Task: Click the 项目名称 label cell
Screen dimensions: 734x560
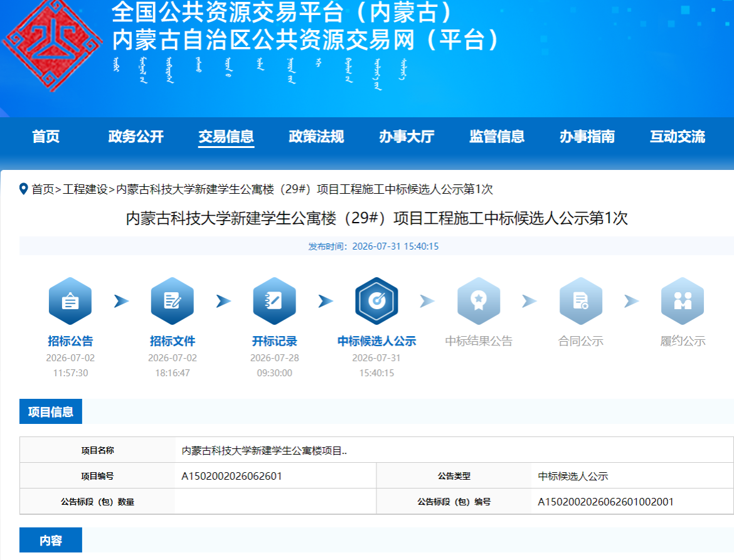Action: 97,450
